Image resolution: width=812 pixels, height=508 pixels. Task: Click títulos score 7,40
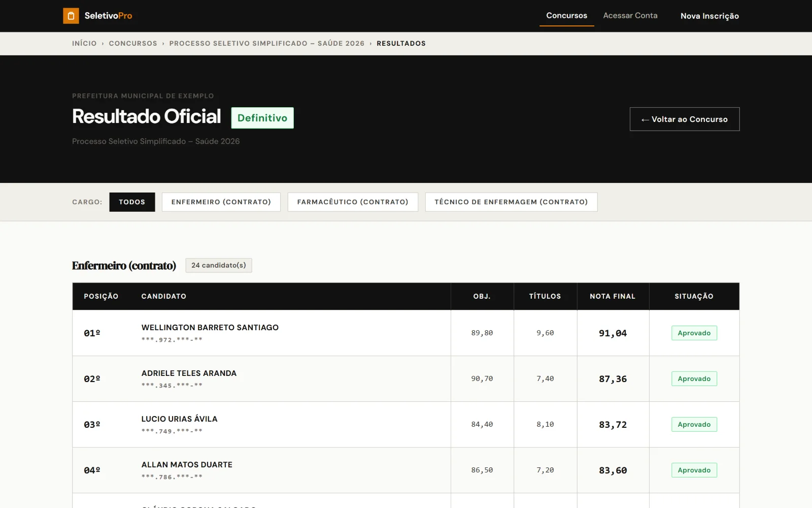click(545, 379)
